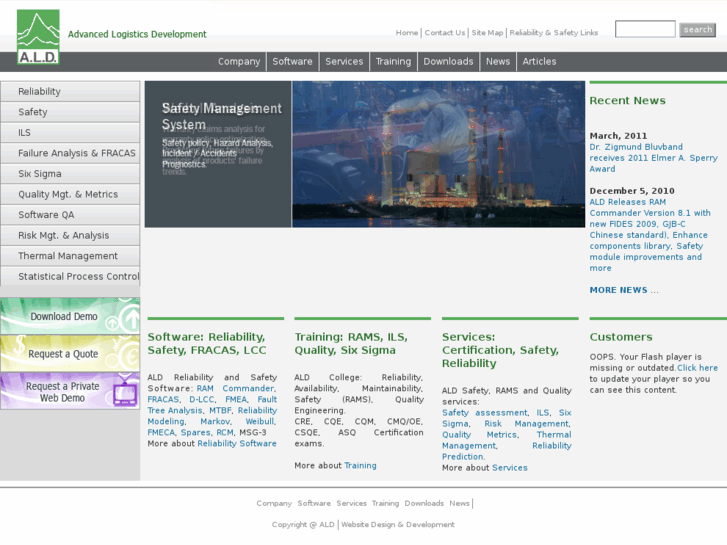The height and width of the screenshot is (545, 727).
Task: Click the Request a Quote banner
Action: click(70, 354)
